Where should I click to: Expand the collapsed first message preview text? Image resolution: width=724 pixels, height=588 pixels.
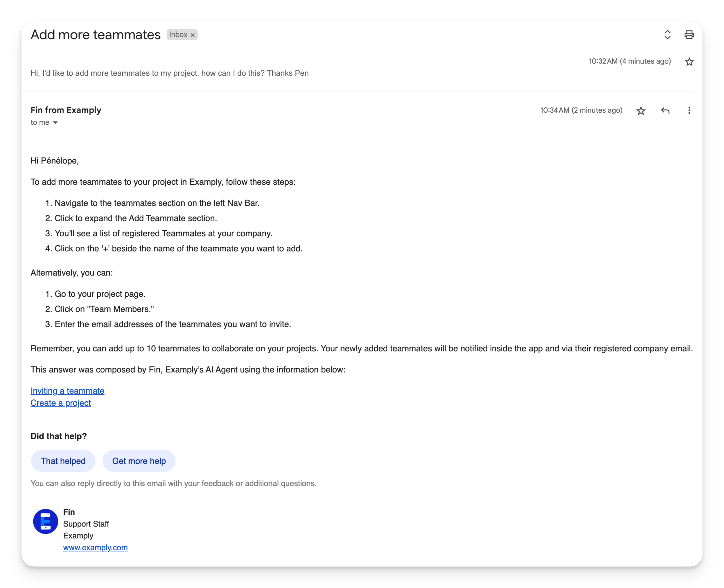[x=169, y=73]
